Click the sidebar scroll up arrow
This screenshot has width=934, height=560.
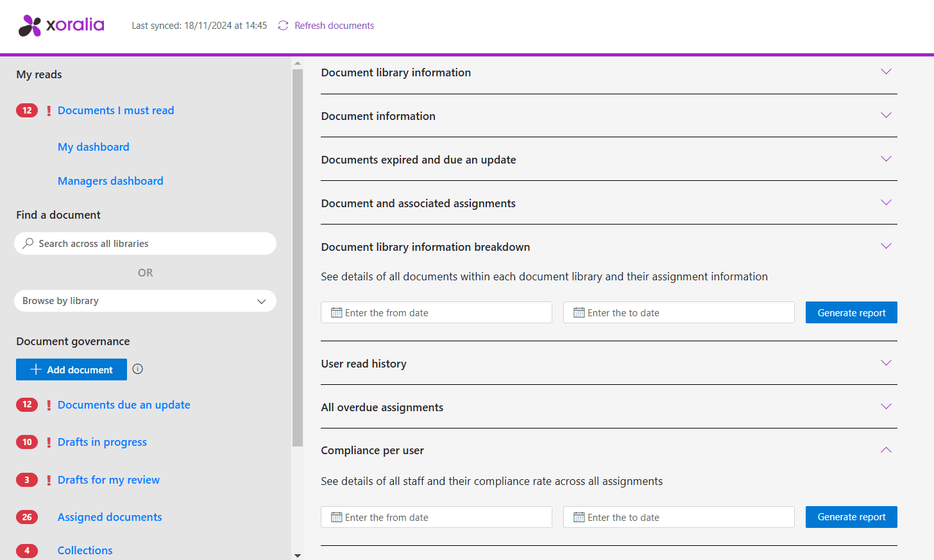click(297, 63)
